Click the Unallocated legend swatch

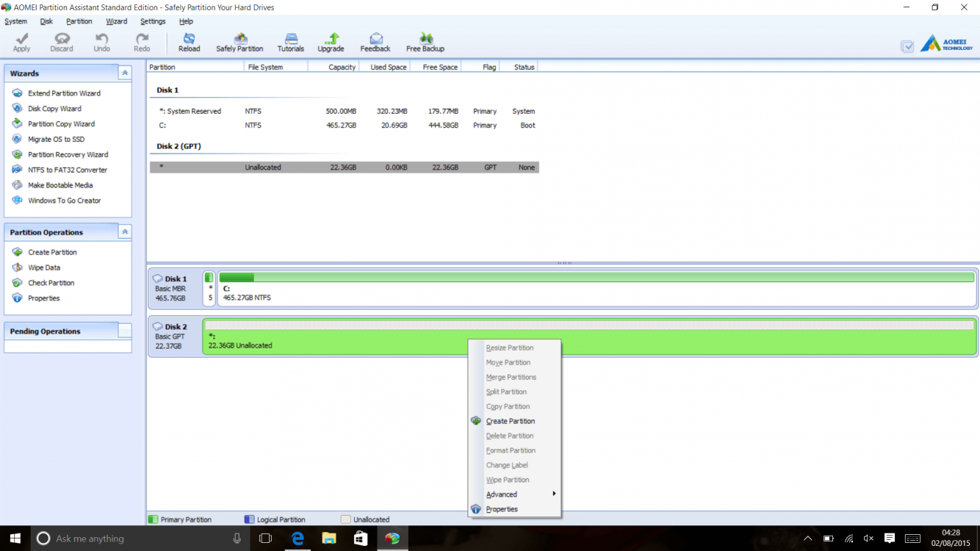click(x=345, y=519)
